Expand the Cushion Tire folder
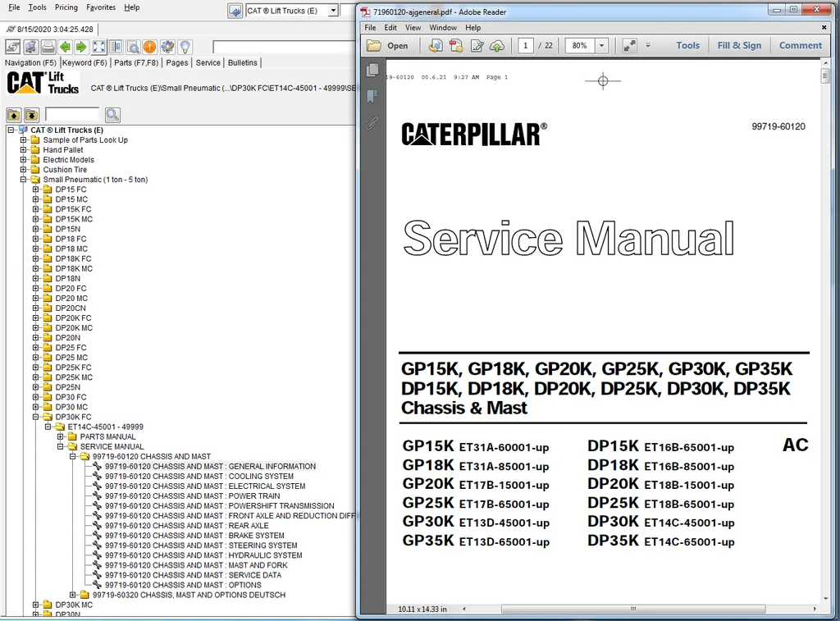 (23, 169)
